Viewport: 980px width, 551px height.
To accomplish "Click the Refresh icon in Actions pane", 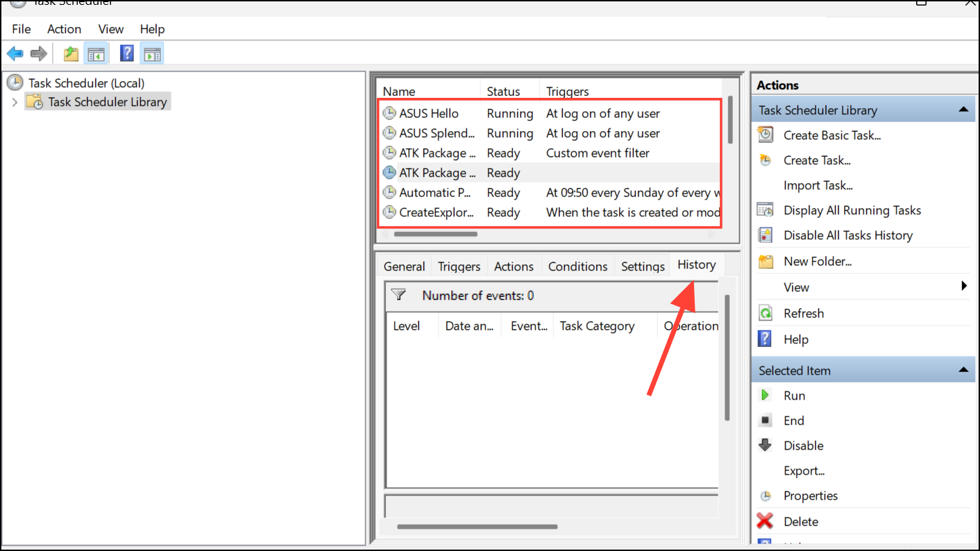I will point(766,313).
